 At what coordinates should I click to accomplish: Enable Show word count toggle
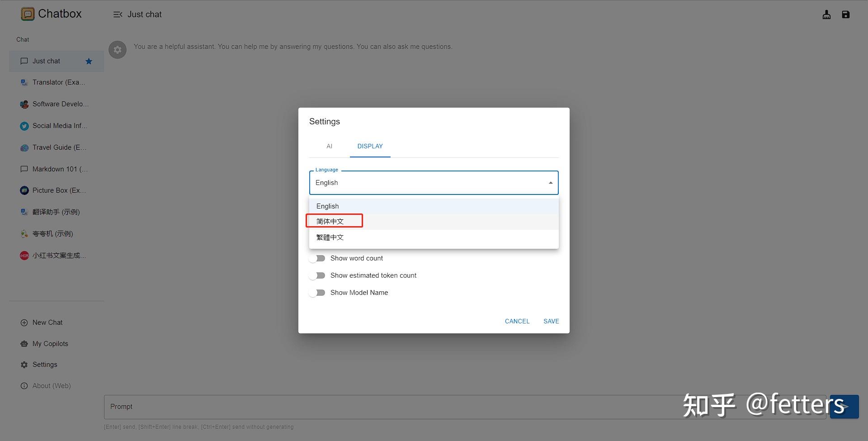317,258
